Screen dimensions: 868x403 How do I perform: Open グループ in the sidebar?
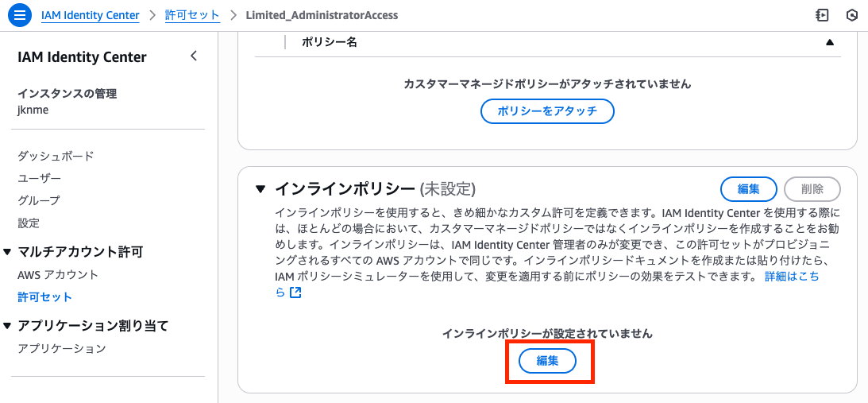(x=39, y=200)
